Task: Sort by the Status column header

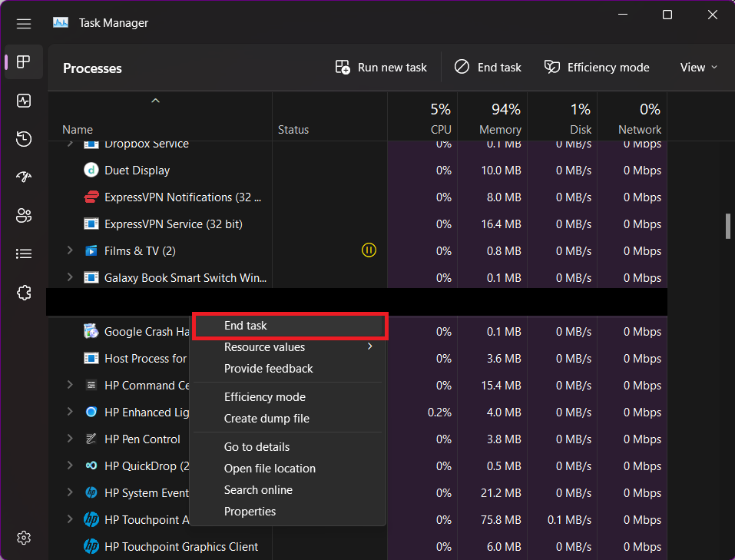Action: coord(330,117)
